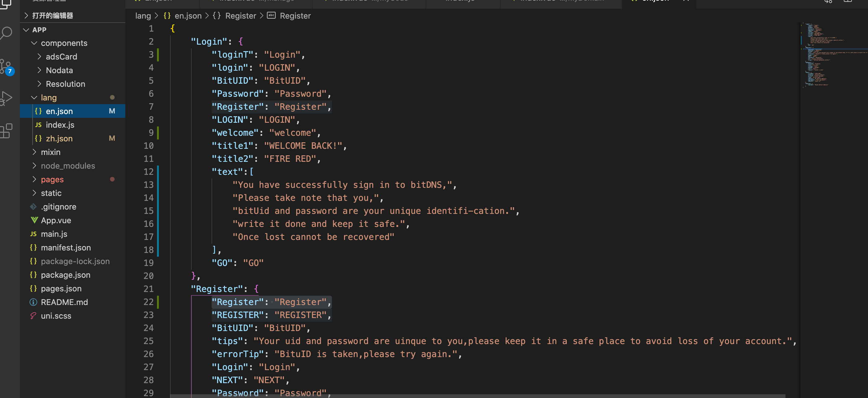Click the Vue icon beside App.vue

pos(34,220)
